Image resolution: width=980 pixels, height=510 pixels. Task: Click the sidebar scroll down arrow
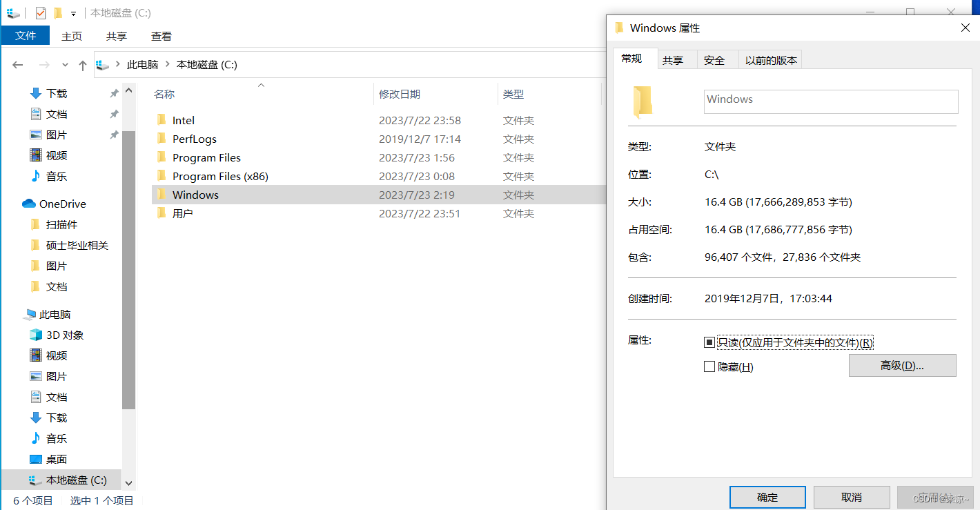128,483
